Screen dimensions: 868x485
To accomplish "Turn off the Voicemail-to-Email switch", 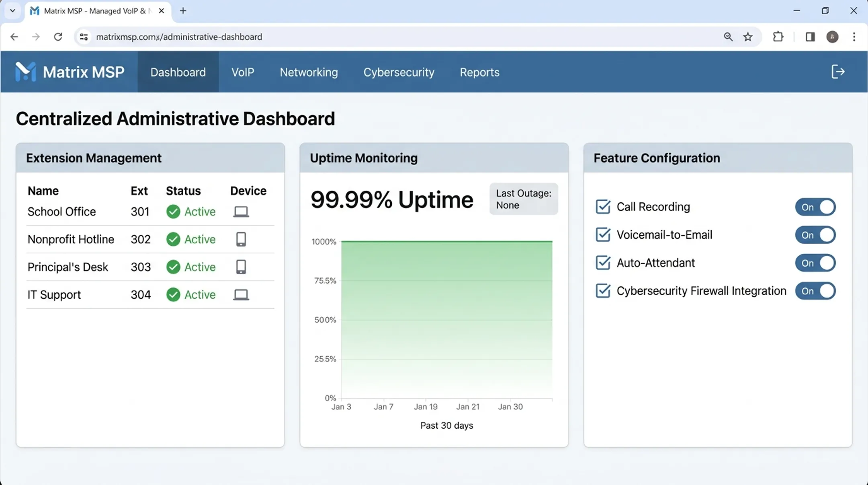I will [815, 235].
